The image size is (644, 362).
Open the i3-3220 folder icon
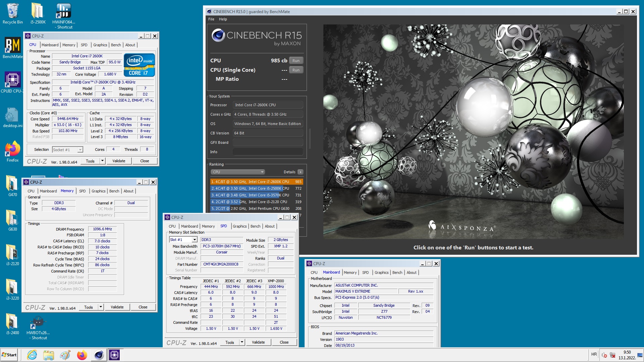tap(12, 290)
